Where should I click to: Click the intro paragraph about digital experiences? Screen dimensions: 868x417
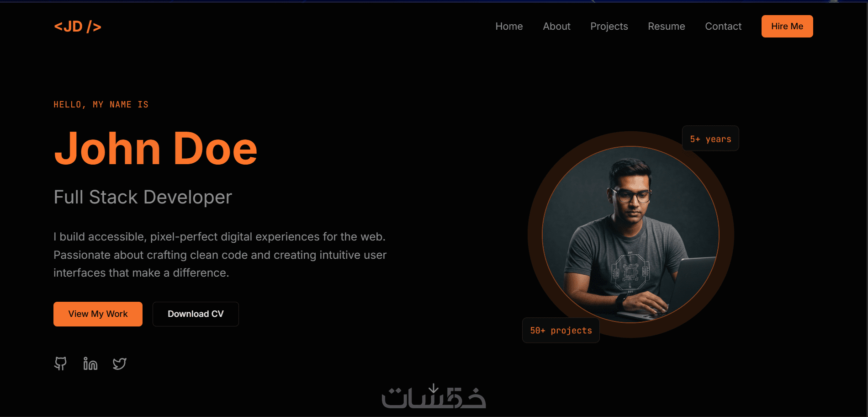(x=220, y=255)
